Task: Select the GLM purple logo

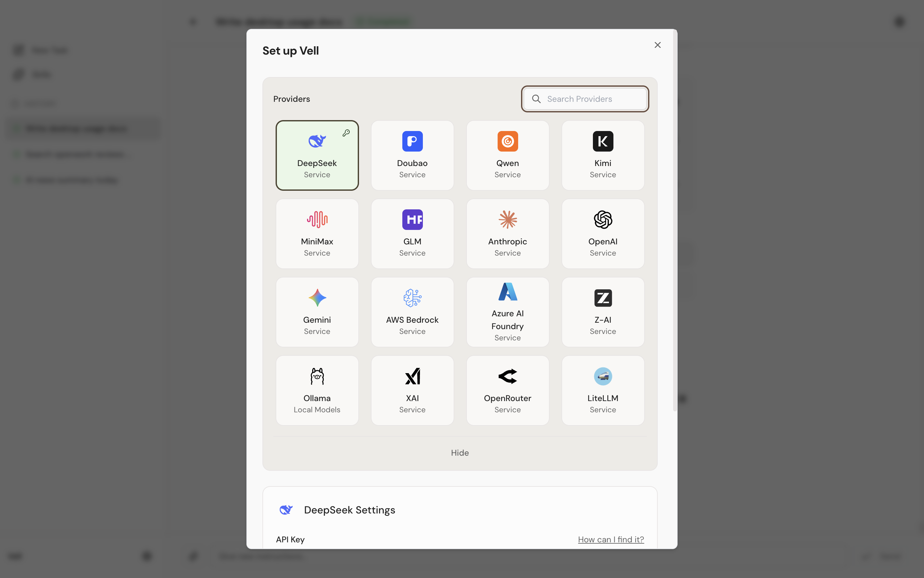Action: click(412, 219)
